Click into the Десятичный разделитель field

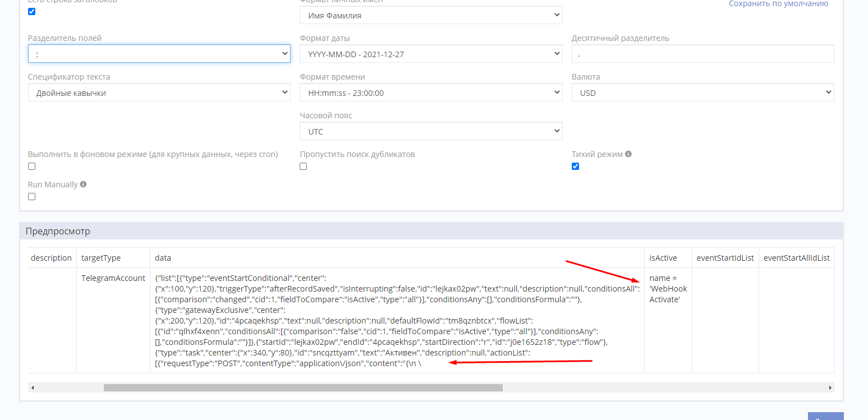click(x=702, y=54)
